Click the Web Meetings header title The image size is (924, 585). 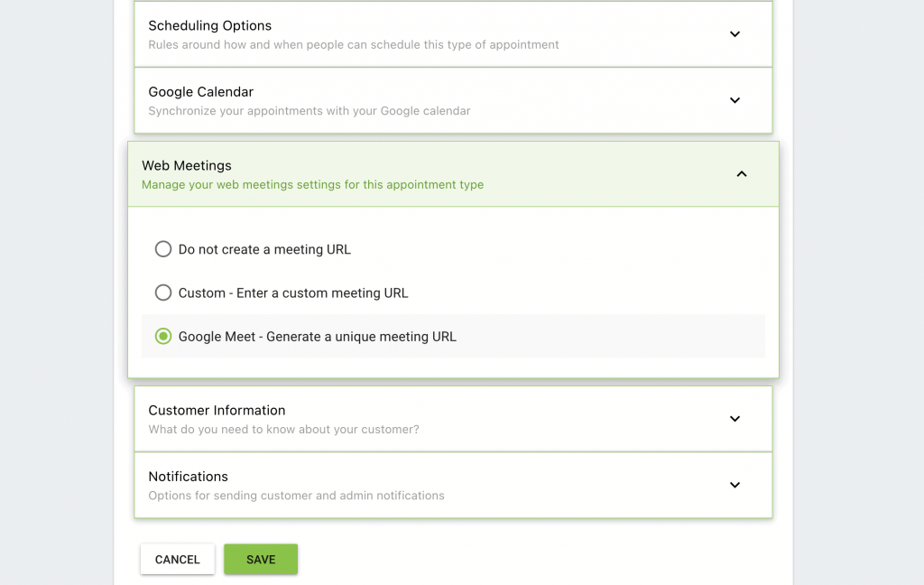pyautogui.click(x=187, y=166)
